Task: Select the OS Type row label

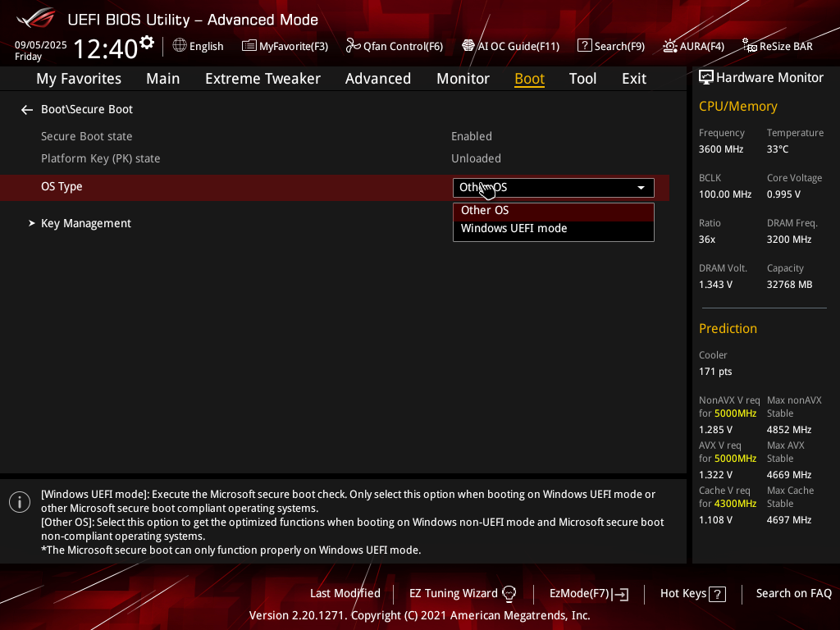Action: [x=62, y=187]
